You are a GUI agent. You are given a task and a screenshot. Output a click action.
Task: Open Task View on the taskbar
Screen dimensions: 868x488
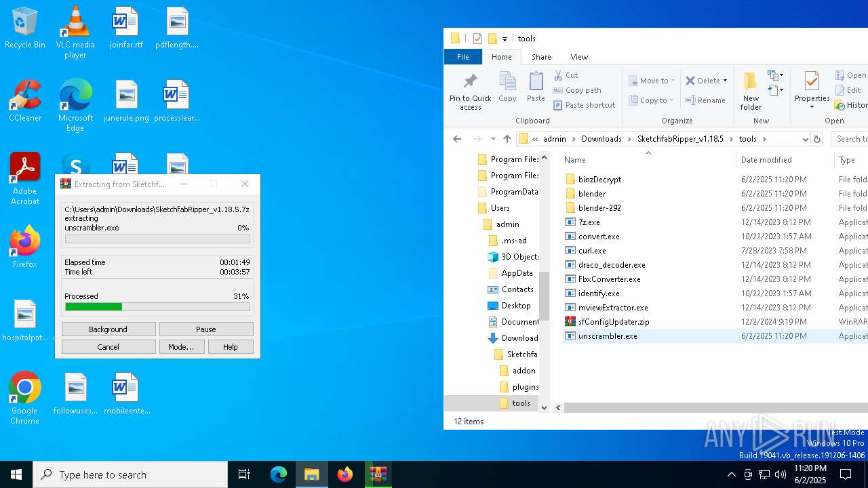[x=244, y=474]
